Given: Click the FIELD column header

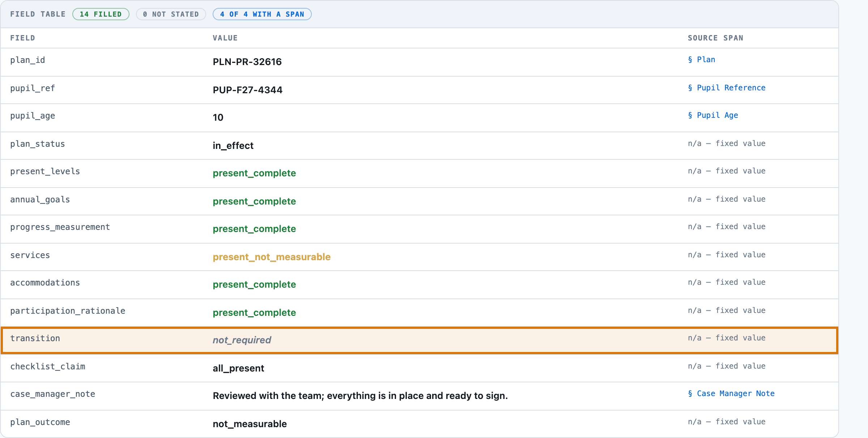Looking at the screenshot, I should tap(22, 38).
